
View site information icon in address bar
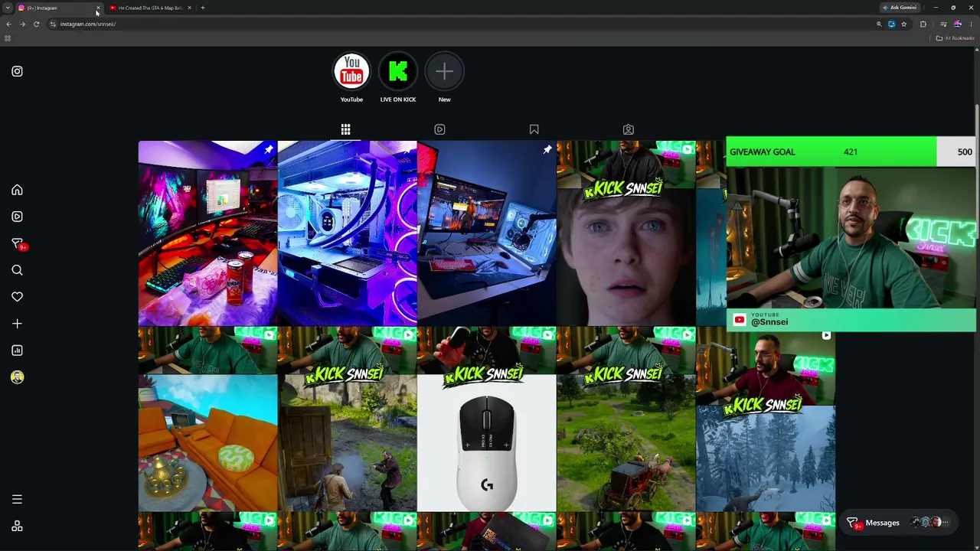pos(53,24)
